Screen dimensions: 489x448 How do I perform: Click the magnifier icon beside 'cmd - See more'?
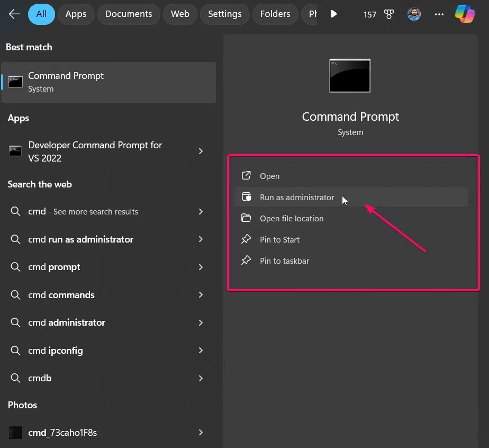click(15, 211)
